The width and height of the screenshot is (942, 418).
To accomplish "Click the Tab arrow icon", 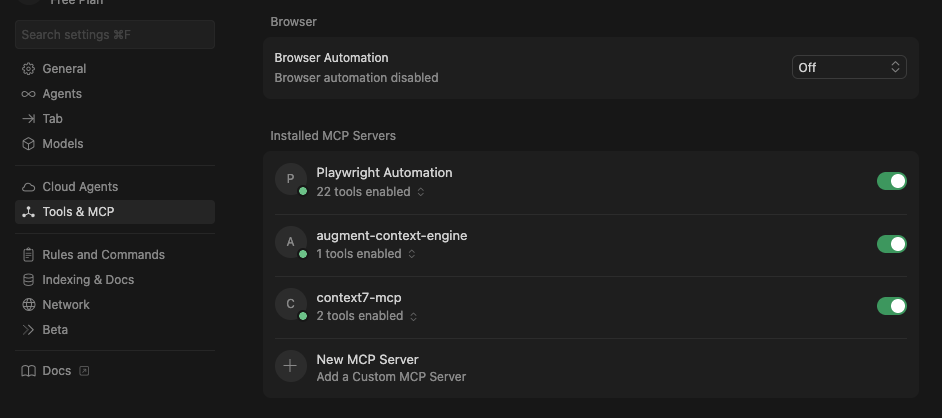I will coord(28,119).
